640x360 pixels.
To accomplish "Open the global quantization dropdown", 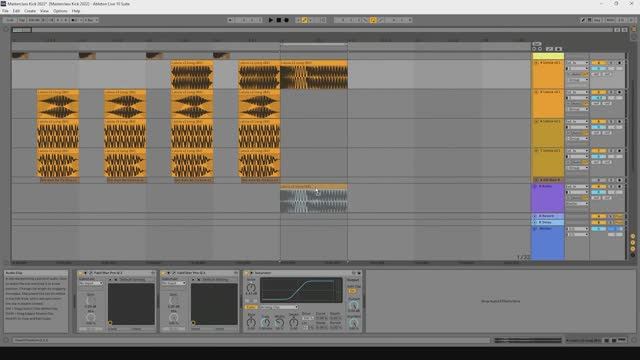I will [91, 20].
